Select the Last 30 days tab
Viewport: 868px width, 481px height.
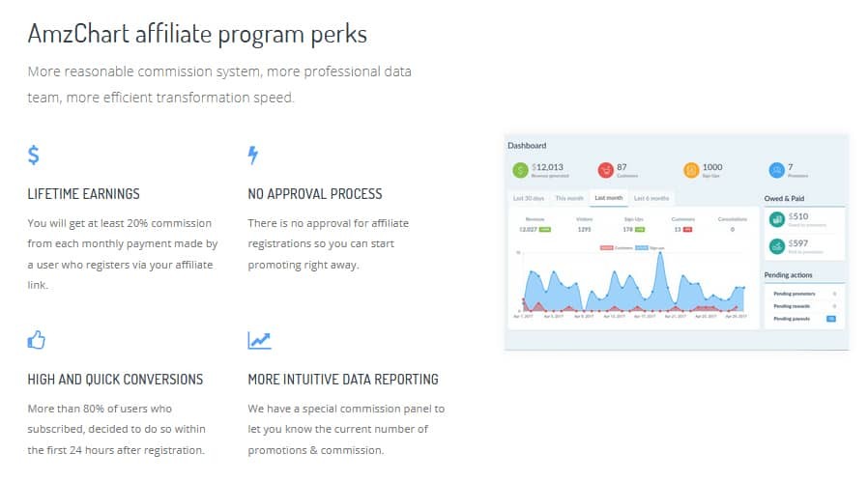click(x=529, y=198)
